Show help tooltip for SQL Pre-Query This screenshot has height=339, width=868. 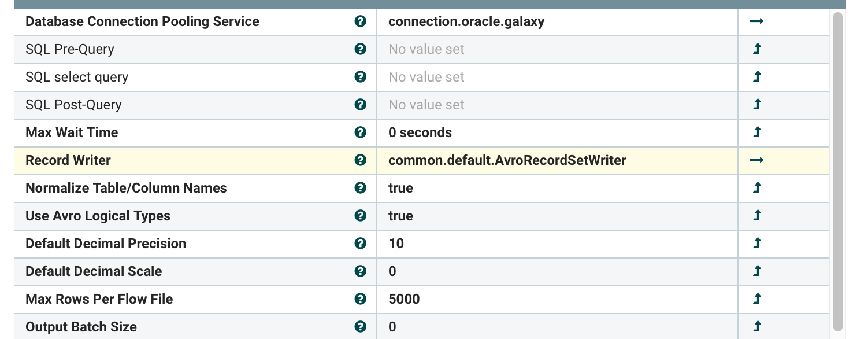(361, 49)
